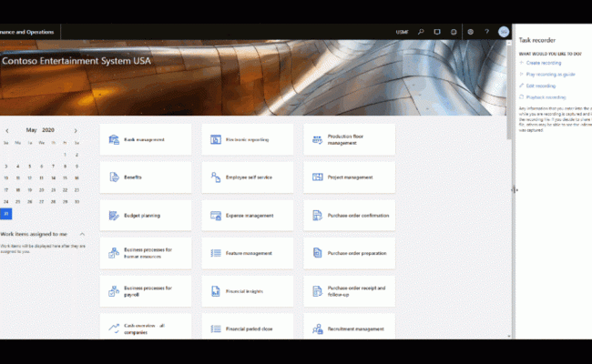Open the Project management tile
The height and width of the screenshot is (364, 592).
[x=349, y=177]
